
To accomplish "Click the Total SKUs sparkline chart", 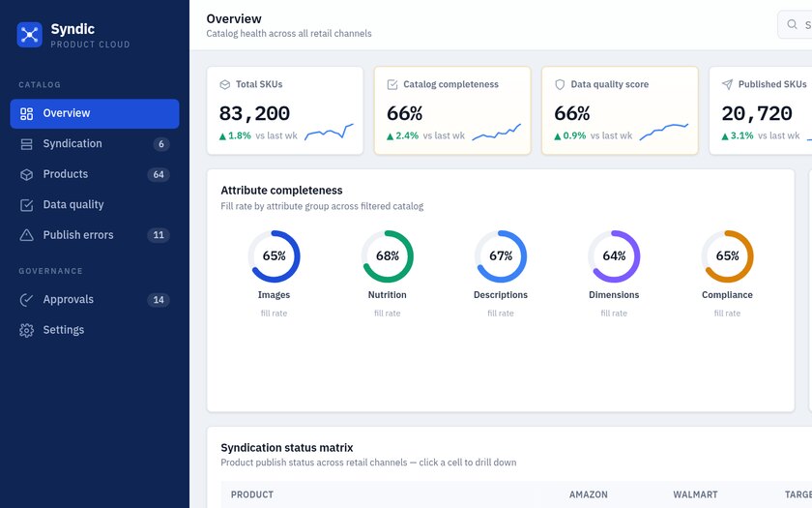I will (x=329, y=133).
